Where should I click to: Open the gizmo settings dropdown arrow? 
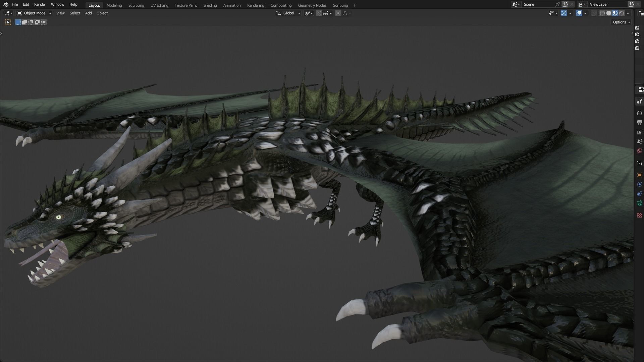(x=570, y=13)
